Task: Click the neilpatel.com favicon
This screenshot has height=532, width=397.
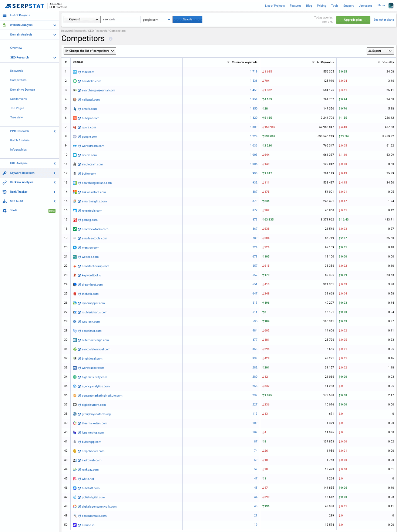Action: (x=75, y=100)
